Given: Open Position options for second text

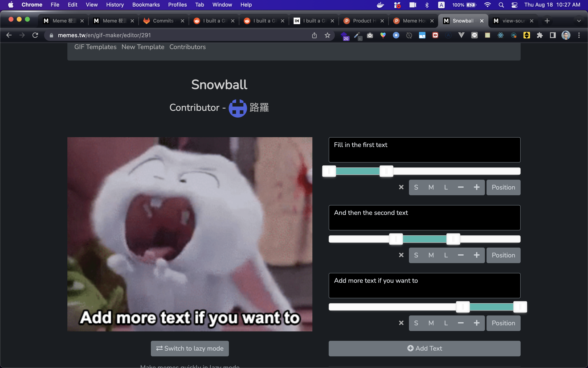Looking at the screenshot, I should pos(503,255).
